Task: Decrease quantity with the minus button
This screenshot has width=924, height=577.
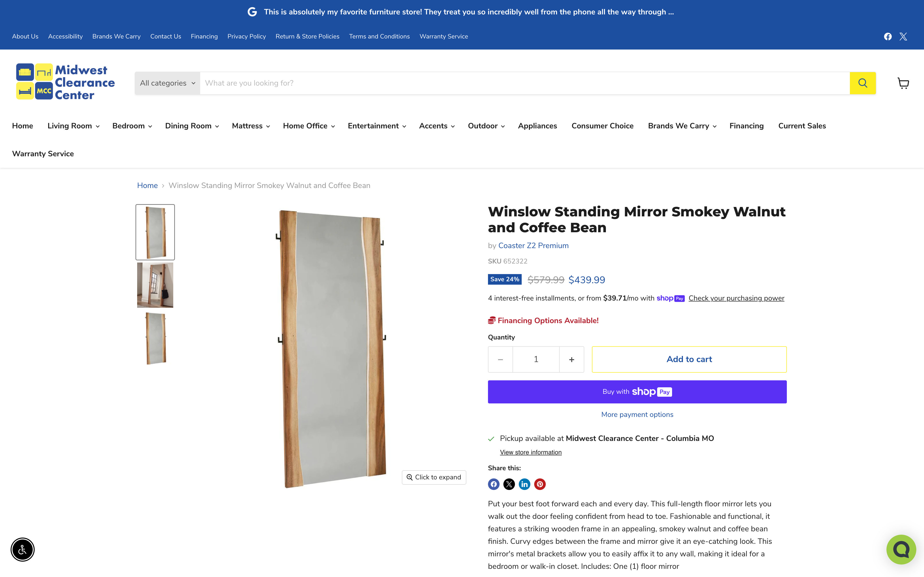Action: tap(500, 359)
